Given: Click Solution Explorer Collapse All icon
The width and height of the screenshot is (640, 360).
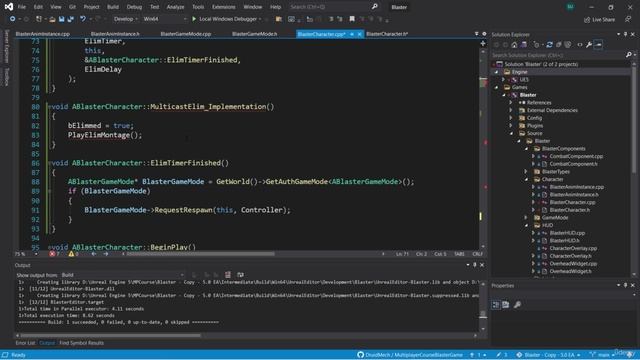Looking at the screenshot, I should [x=559, y=45].
